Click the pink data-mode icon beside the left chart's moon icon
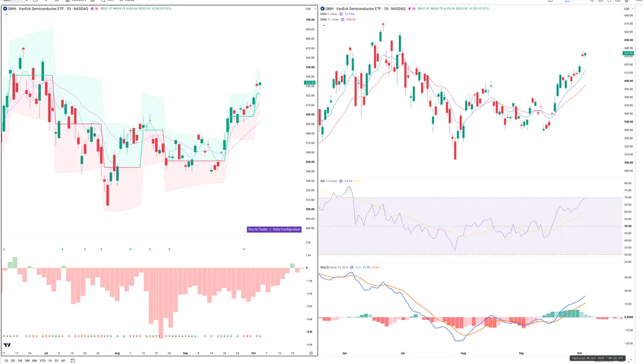This screenshot has height=364, width=643. pos(96,9)
